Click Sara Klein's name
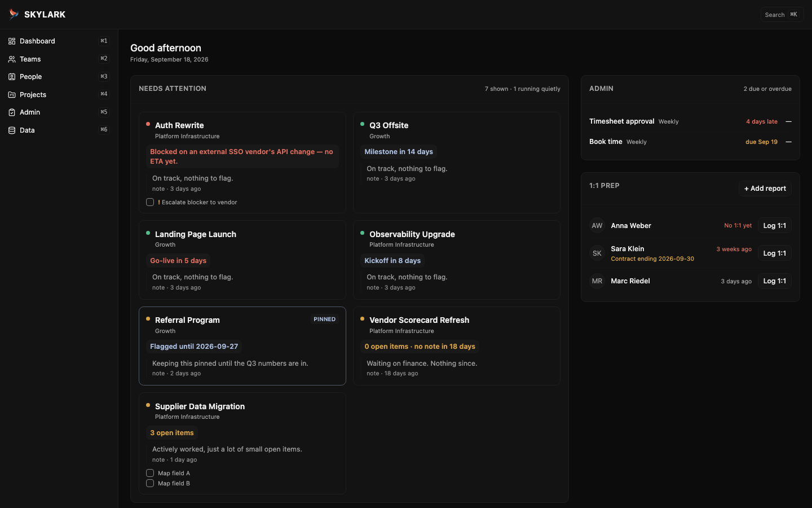Screen dimensions: 812x508 click(627, 249)
